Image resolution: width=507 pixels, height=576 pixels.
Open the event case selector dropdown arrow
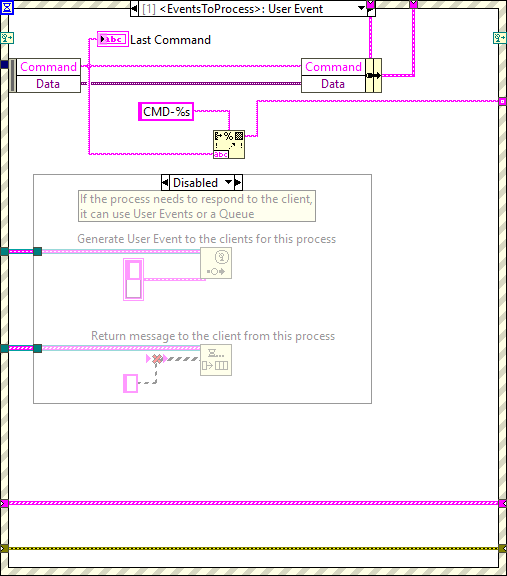tap(362, 8)
